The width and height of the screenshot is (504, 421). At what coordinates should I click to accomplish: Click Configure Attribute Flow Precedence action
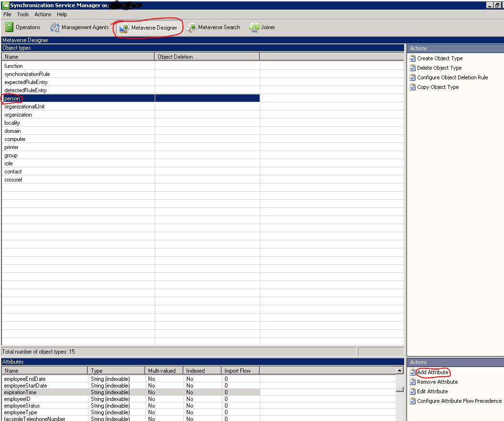click(x=459, y=401)
